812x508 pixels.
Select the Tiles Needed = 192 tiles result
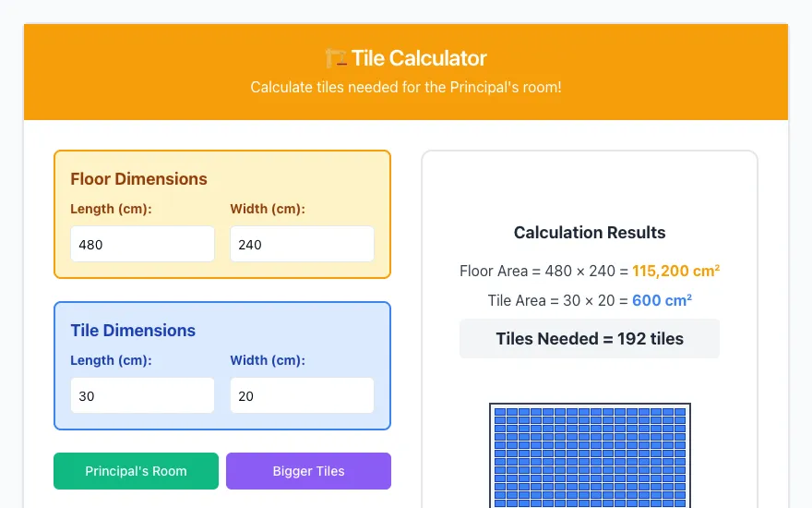coord(590,338)
